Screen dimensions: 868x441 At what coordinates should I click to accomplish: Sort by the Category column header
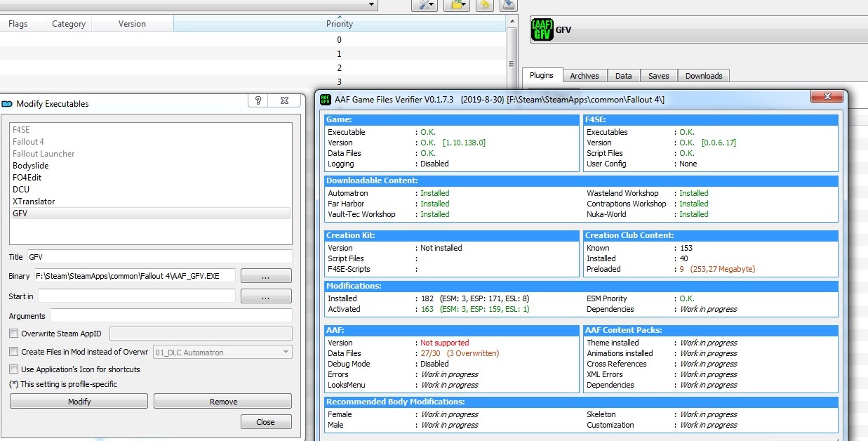(x=69, y=24)
